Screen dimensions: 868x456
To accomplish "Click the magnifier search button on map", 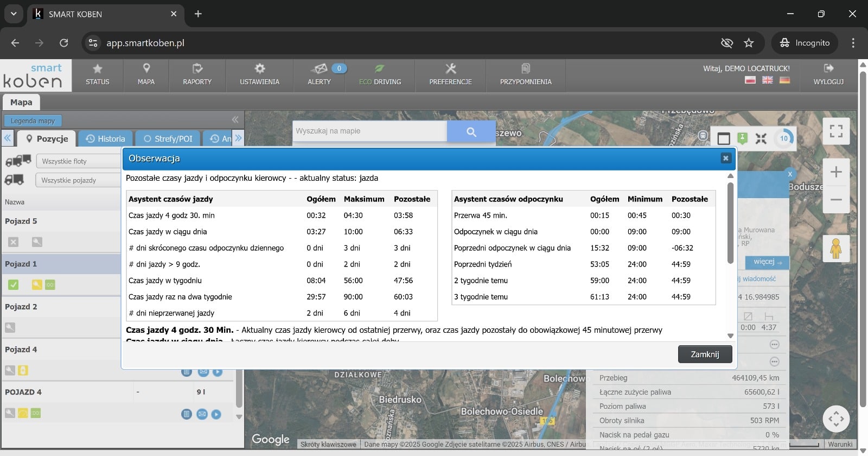I will (x=471, y=131).
